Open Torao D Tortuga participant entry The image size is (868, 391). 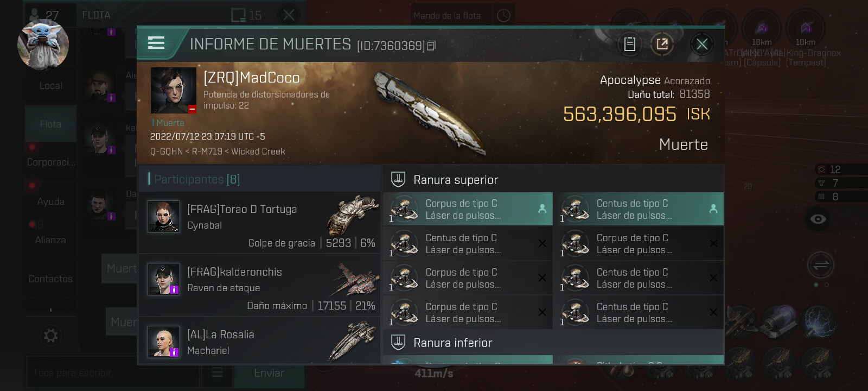259,223
